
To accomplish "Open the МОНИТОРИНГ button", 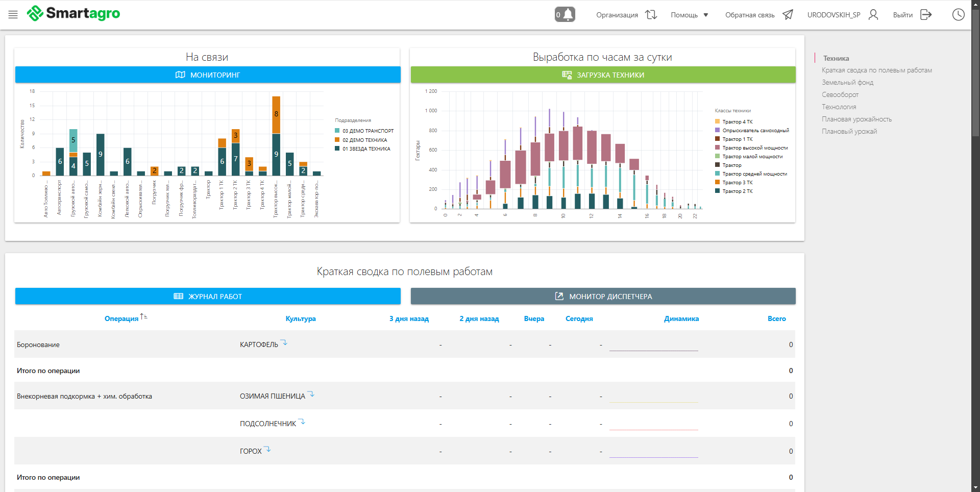I will pos(208,75).
